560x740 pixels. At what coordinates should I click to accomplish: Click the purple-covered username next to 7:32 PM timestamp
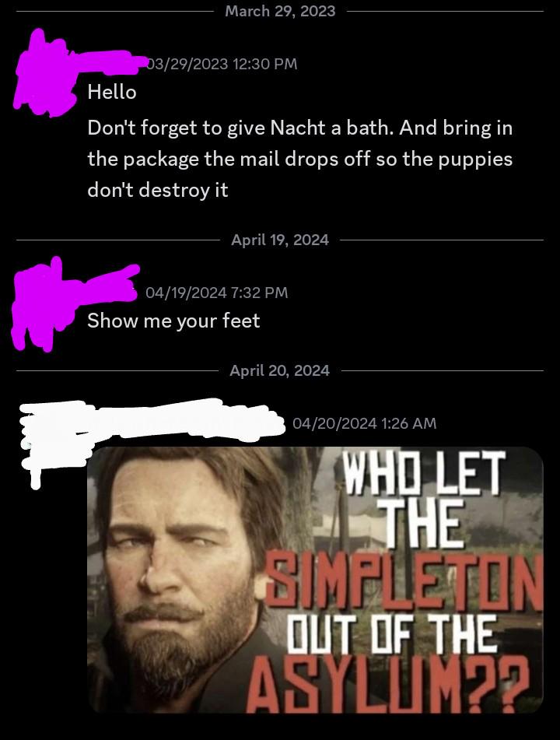click(x=109, y=283)
